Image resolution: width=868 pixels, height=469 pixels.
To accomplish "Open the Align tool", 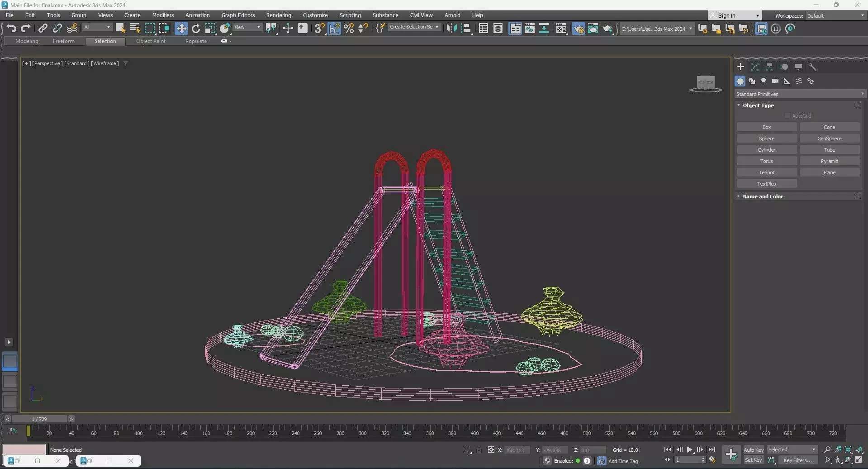I will (466, 29).
